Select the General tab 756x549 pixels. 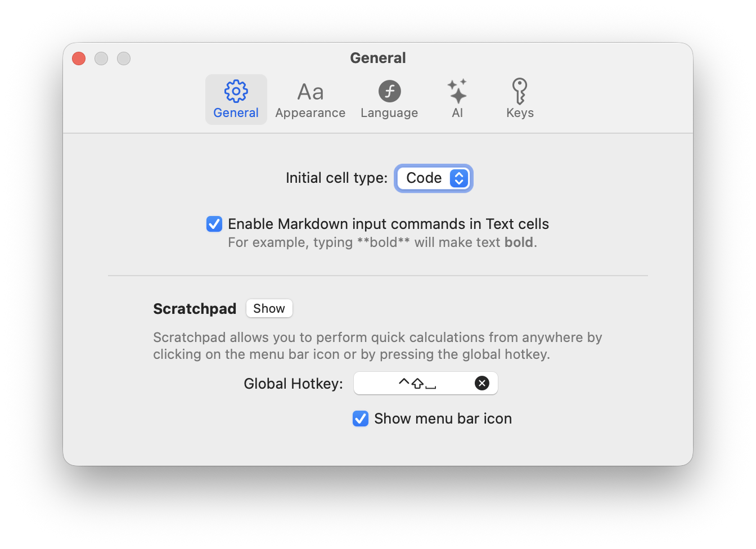(x=236, y=99)
